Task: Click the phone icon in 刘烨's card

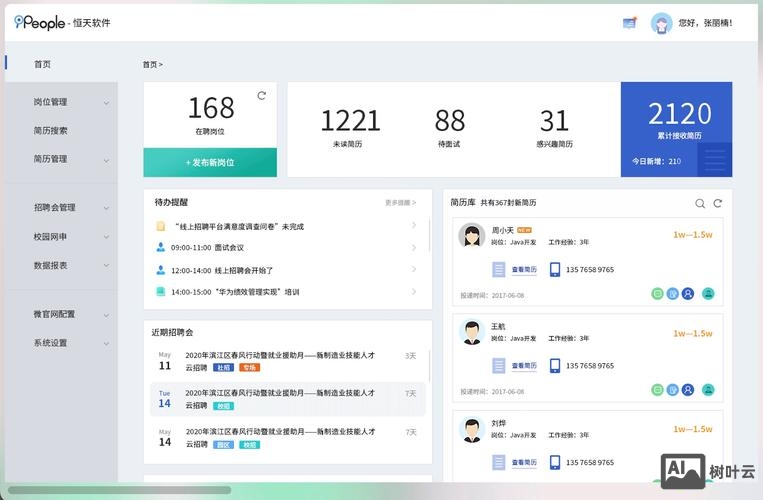Action: pyautogui.click(x=555, y=462)
